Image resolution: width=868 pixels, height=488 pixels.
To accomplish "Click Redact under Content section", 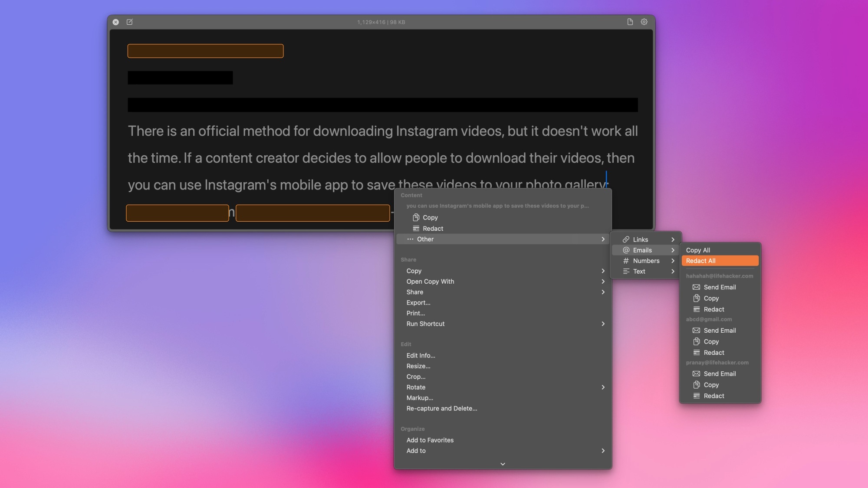I will tap(432, 229).
